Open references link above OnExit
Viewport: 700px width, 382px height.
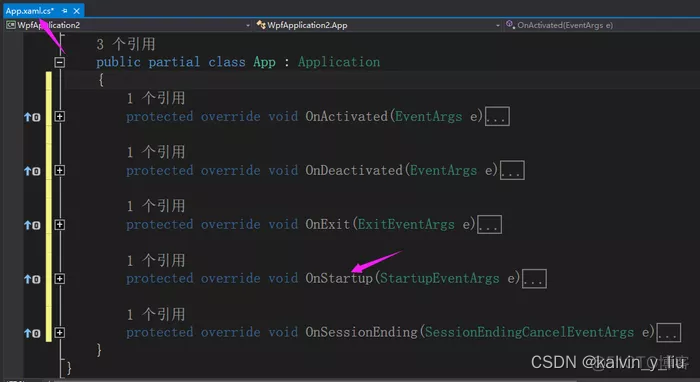pos(156,206)
